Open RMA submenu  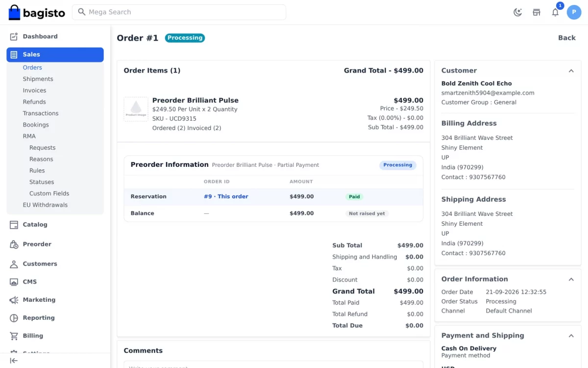pos(29,136)
